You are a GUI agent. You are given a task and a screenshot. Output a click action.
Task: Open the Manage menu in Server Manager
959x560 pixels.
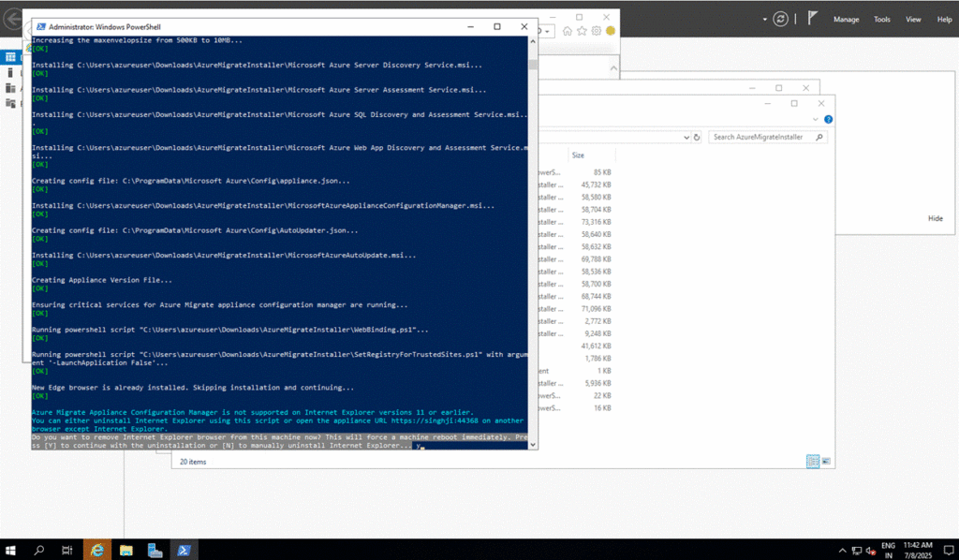[x=846, y=19]
